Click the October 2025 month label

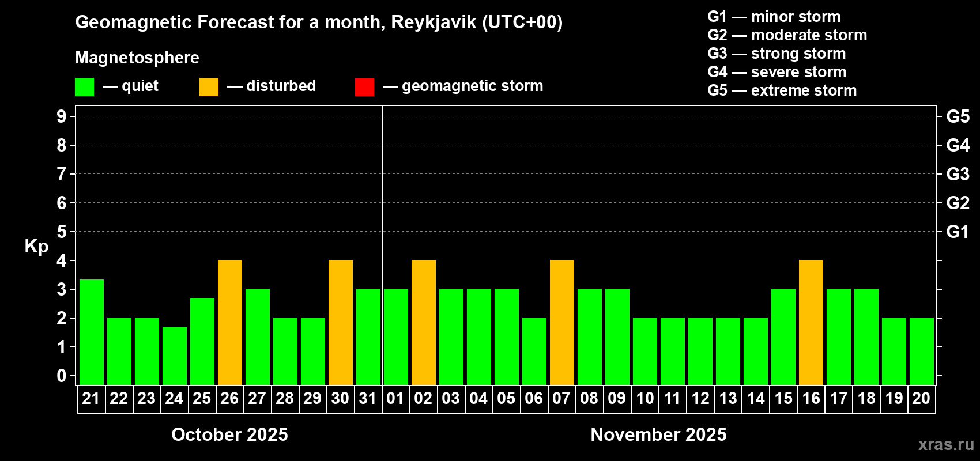(229, 434)
